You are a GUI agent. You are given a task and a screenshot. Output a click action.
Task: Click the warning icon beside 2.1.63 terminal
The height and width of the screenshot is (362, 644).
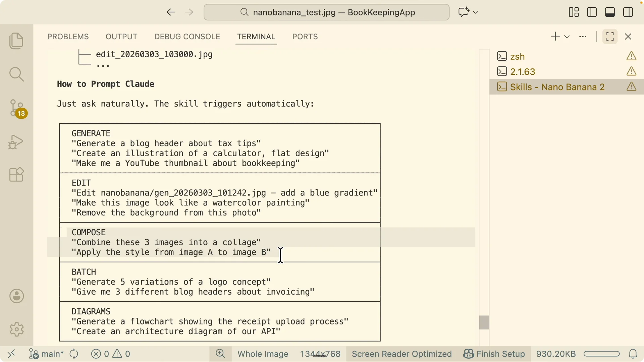click(x=632, y=71)
